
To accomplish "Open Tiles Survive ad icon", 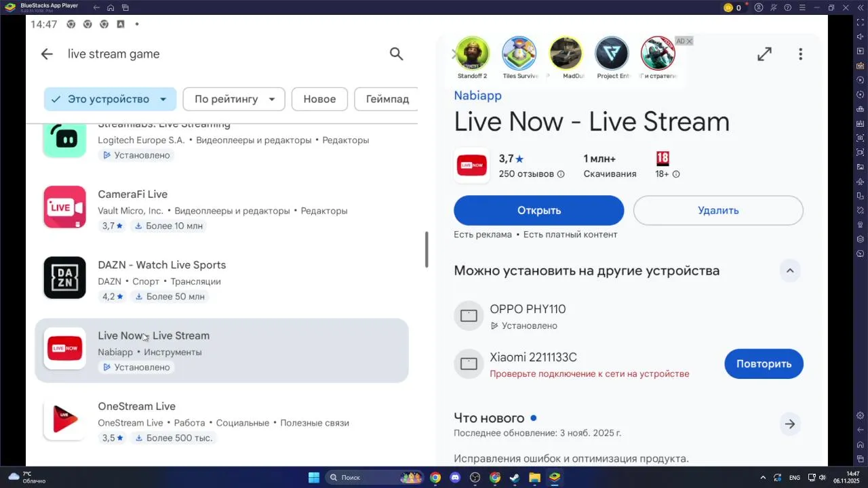I will (x=519, y=54).
